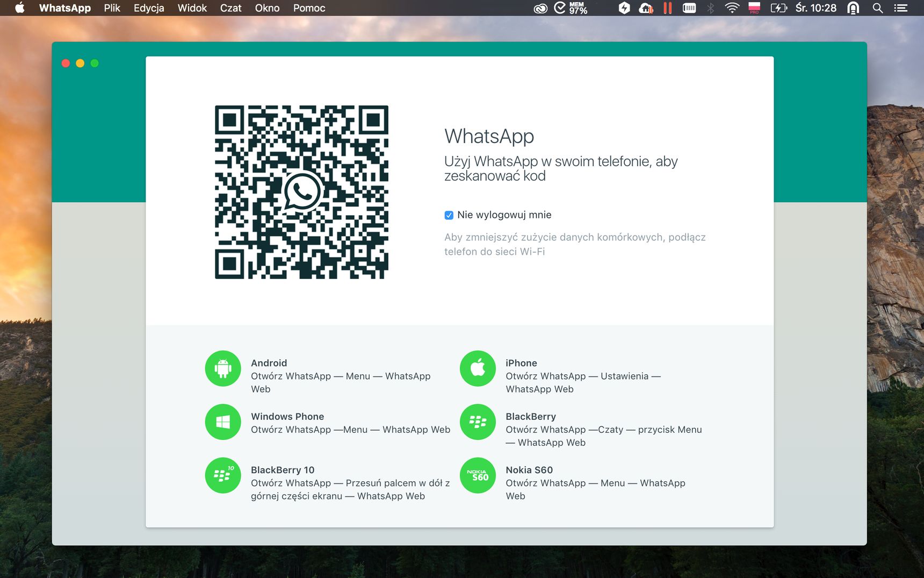Screen dimensions: 924x578
Task: Click the Bluetooth status icon
Action: click(711, 8)
